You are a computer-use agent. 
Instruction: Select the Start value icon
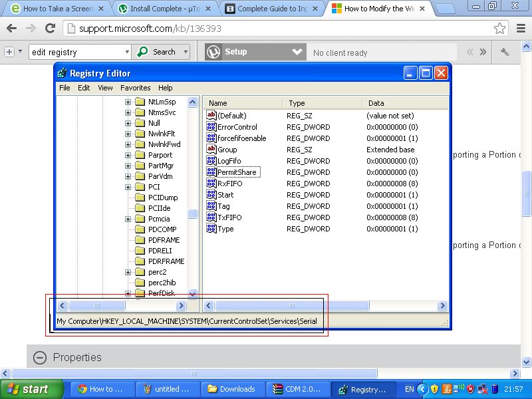pyautogui.click(x=211, y=195)
